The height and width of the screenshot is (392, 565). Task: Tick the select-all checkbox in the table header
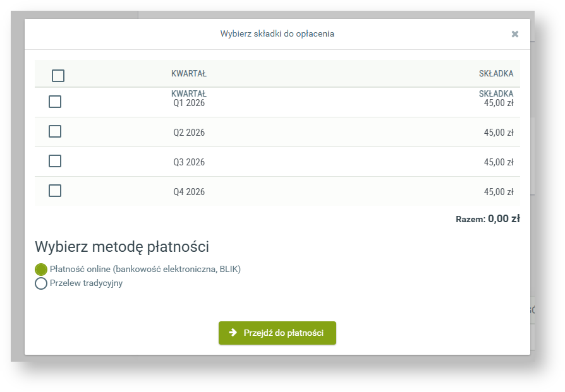point(58,76)
